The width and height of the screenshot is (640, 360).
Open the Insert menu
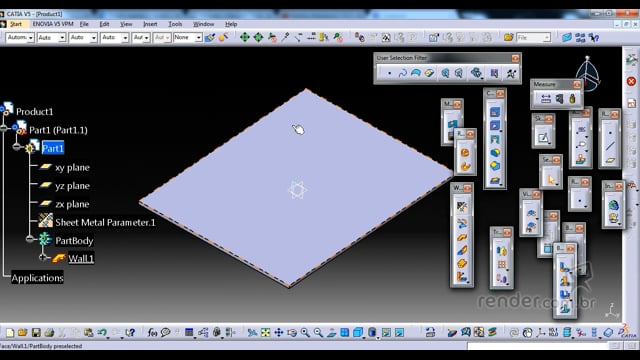(150, 24)
